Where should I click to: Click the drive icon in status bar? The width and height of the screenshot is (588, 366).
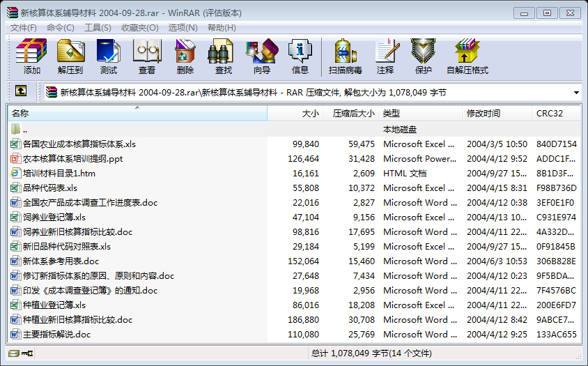(x=14, y=353)
